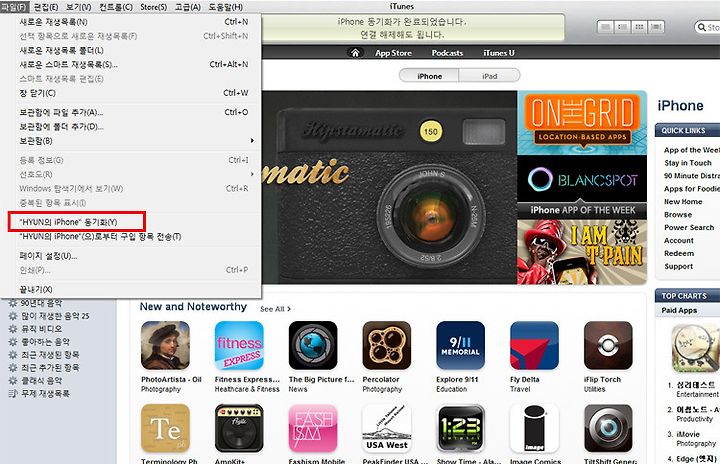Image resolution: width=720 pixels, height=464 pixels.
Task: Click the playlist icon beside 무제 재생목록
Action: click(13, 393)
